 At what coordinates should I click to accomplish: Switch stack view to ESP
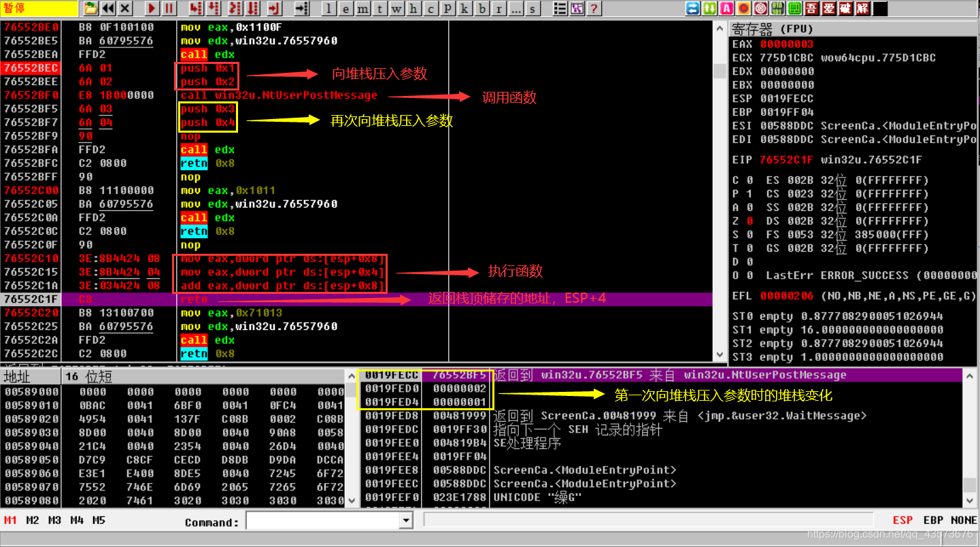903,520
